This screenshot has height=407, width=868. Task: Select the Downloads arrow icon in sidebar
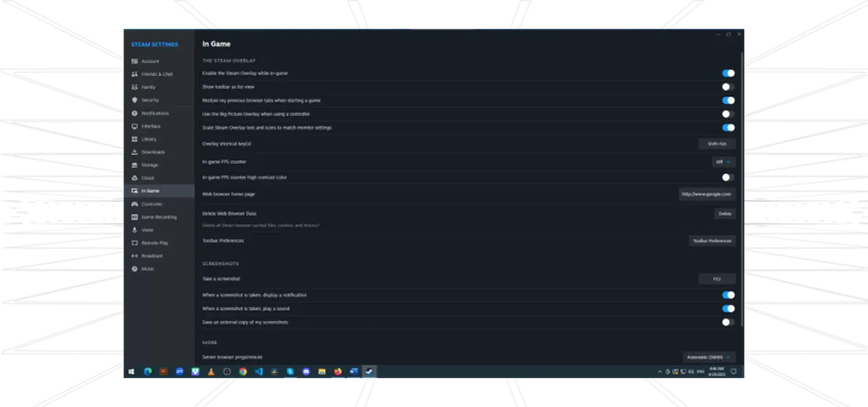click(135, 153)
